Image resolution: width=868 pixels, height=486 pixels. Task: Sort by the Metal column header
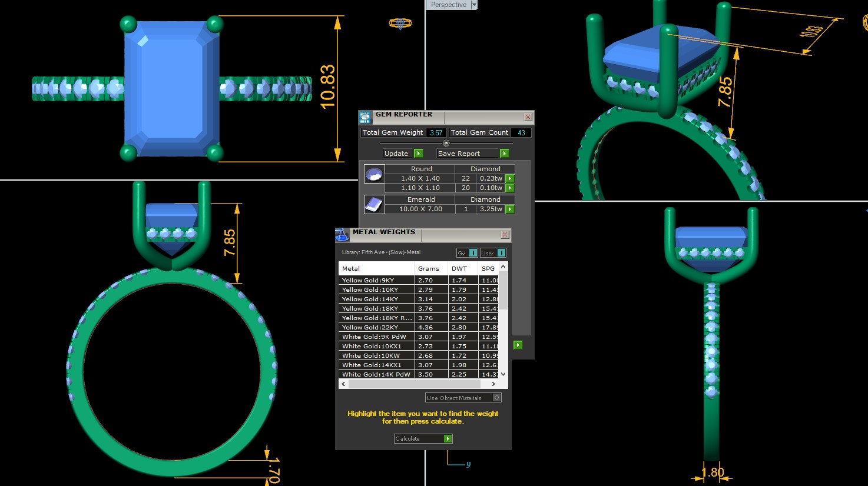tap(376, 268)
